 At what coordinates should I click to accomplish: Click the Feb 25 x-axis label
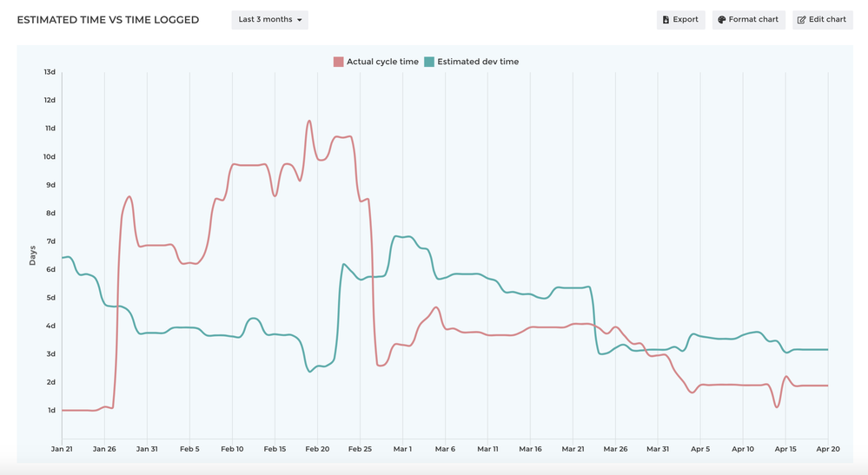tap(360, 449)
